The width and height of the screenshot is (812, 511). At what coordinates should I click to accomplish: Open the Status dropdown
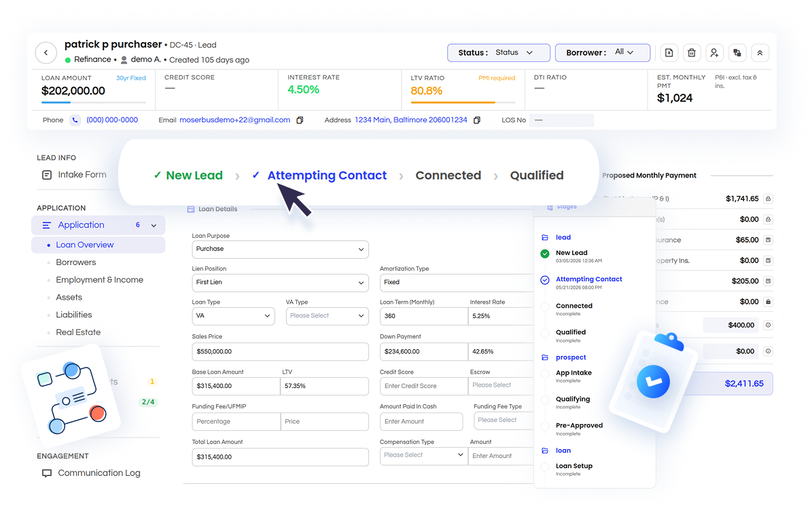[499, 53]
